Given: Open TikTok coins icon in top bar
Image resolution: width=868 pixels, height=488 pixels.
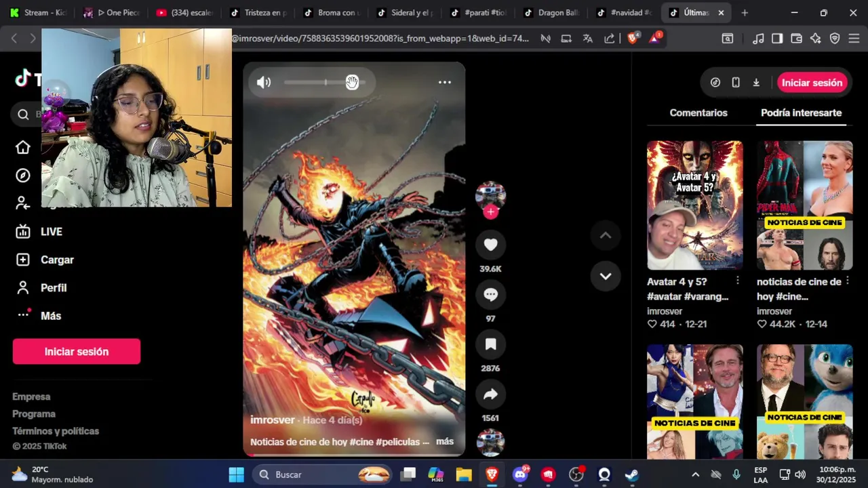Looking at the screenshot, I should click(x=715, y=83).
